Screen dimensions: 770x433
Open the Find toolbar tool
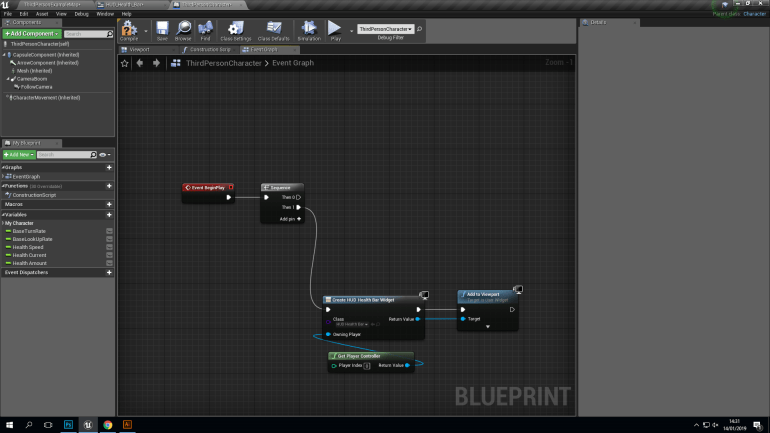[x=205, y=30]
